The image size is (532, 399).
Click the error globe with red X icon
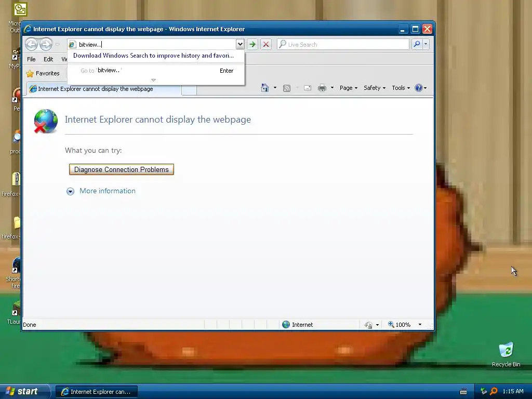click(46, 121)
